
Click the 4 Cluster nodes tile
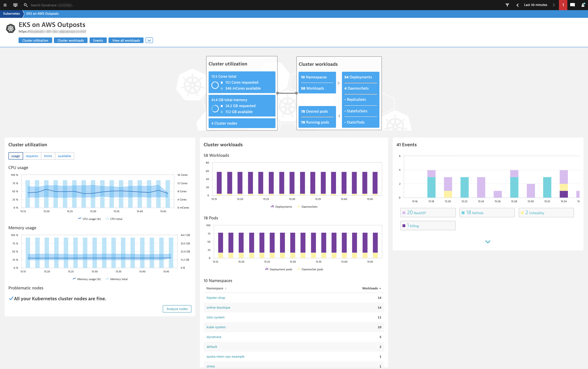click(x=242, y=123)
